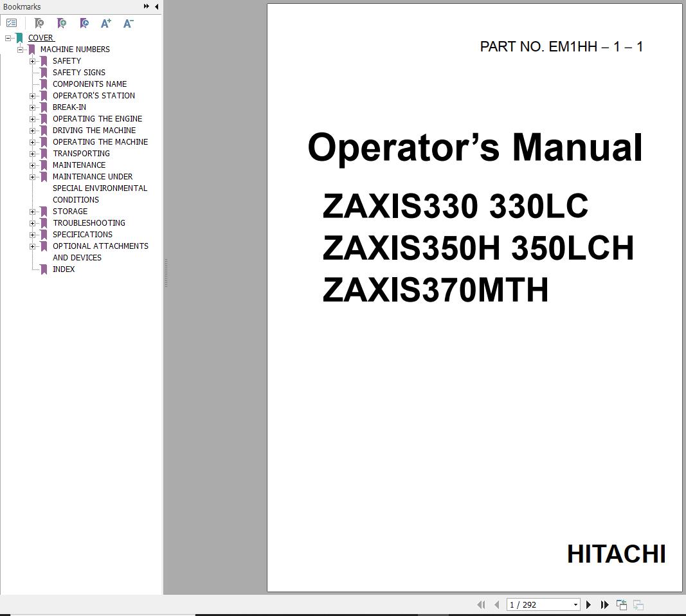Expand OPTIONAL ATTACHMENTS AND DEVICES bookmark
This screenshot has height=616, width=686.
(32, 247)
